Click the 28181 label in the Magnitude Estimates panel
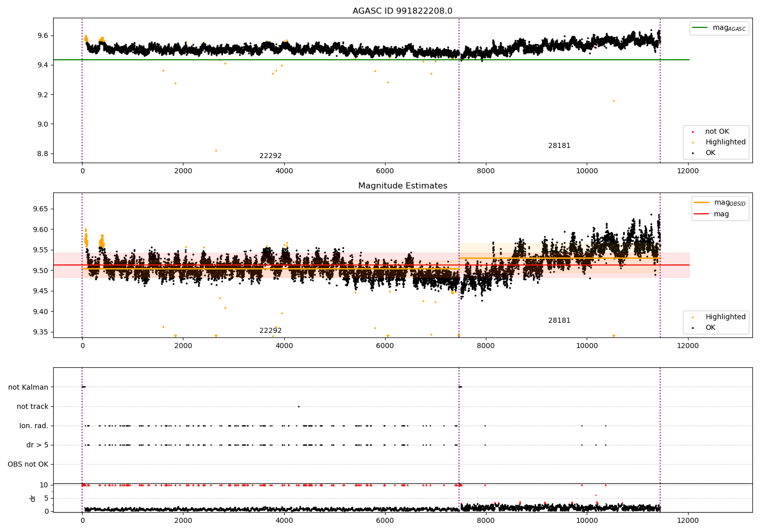The height and width of the screenshot is (532, 760). point(559,321)
